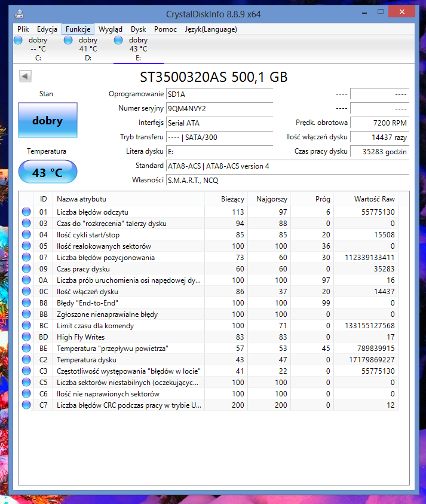426x504 pixels.
Task: Click the 43 °C temperature button
Action: pos(48,172)
